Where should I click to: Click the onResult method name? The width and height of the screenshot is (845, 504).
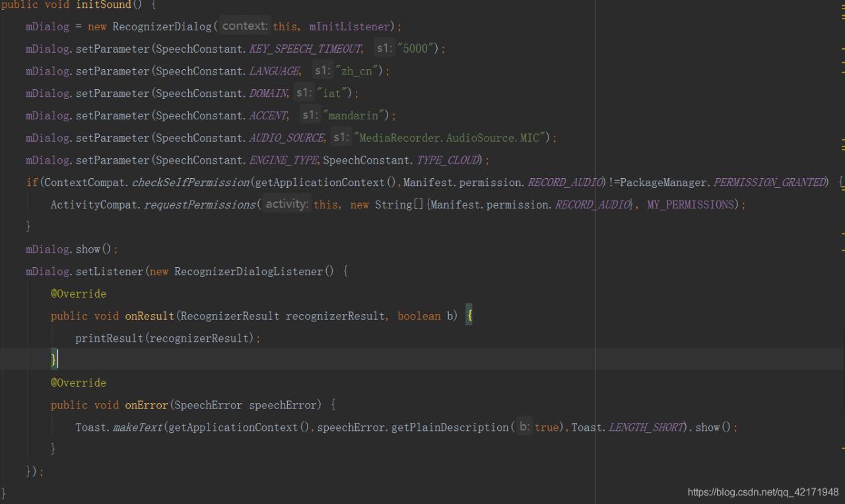point(150,316)
